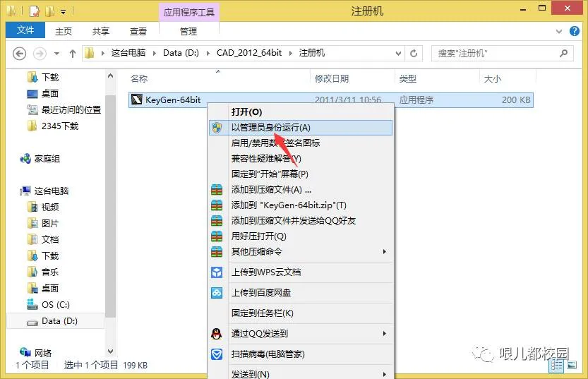Click the new folder icon in title bar
This screenshot has height=379, width=588.
[49, 11]
